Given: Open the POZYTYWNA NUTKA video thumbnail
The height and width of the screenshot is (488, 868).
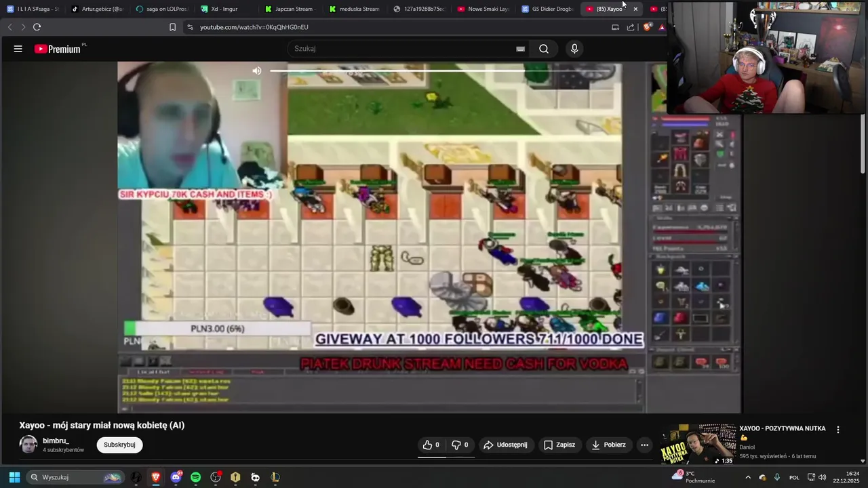Looking at the screenshot, I should [x=698, y=445].
